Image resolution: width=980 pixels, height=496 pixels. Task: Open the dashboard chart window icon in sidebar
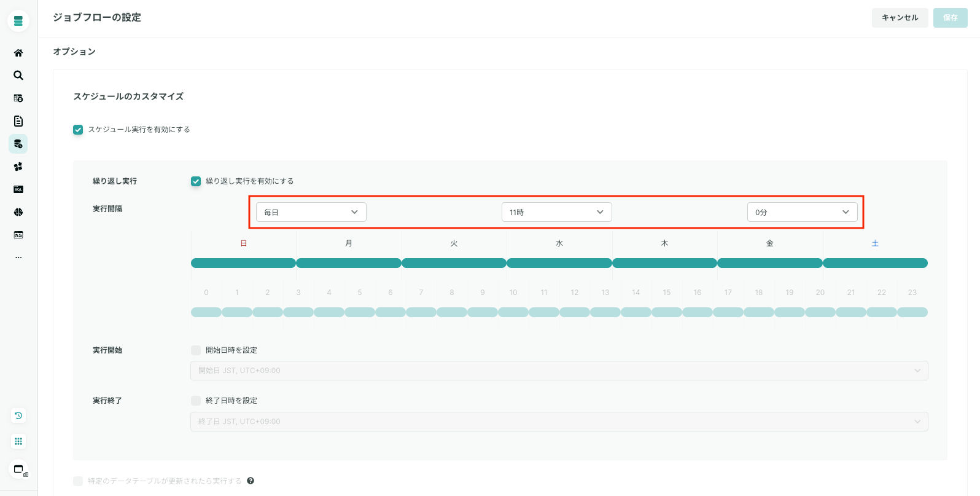(x=18, y=235)
